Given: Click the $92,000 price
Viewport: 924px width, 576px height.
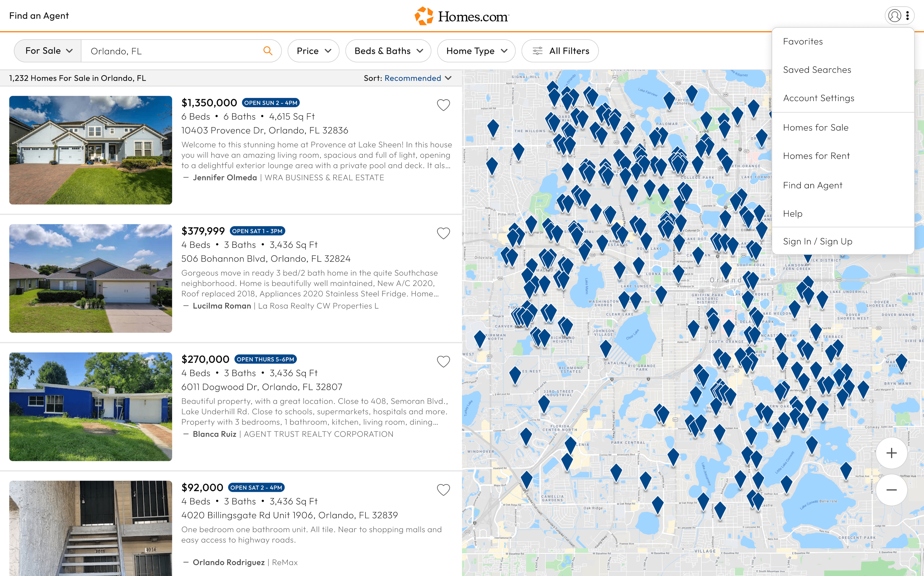Looking at the screenshot, I should click(x=202, y=488).
